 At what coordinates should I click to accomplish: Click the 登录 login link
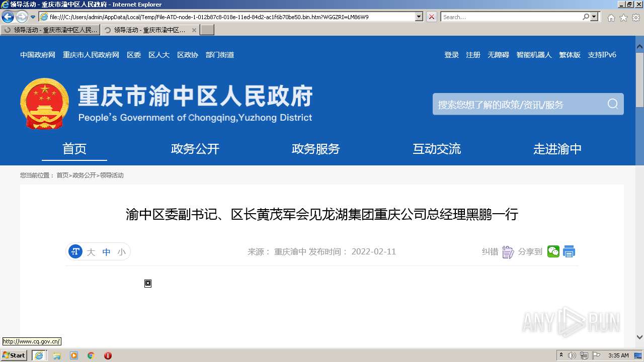451,55
